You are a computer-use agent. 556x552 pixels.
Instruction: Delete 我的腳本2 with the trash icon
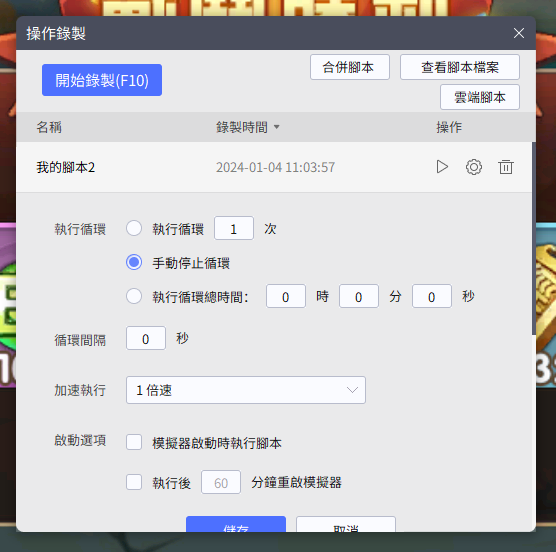tap(506, 167)
